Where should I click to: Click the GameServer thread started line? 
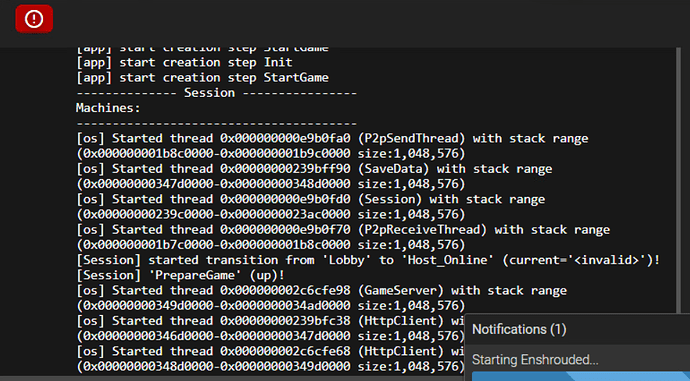click(x=321, y=290)
